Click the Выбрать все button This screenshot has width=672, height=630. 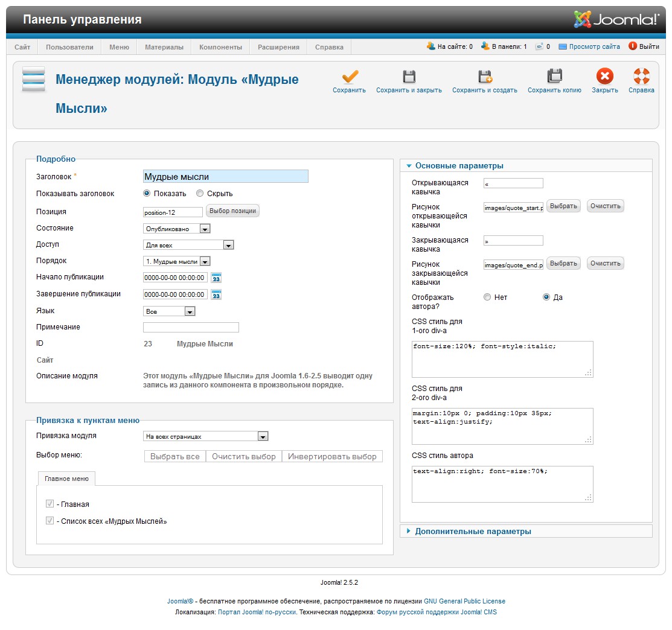click(x=175, y=457)
